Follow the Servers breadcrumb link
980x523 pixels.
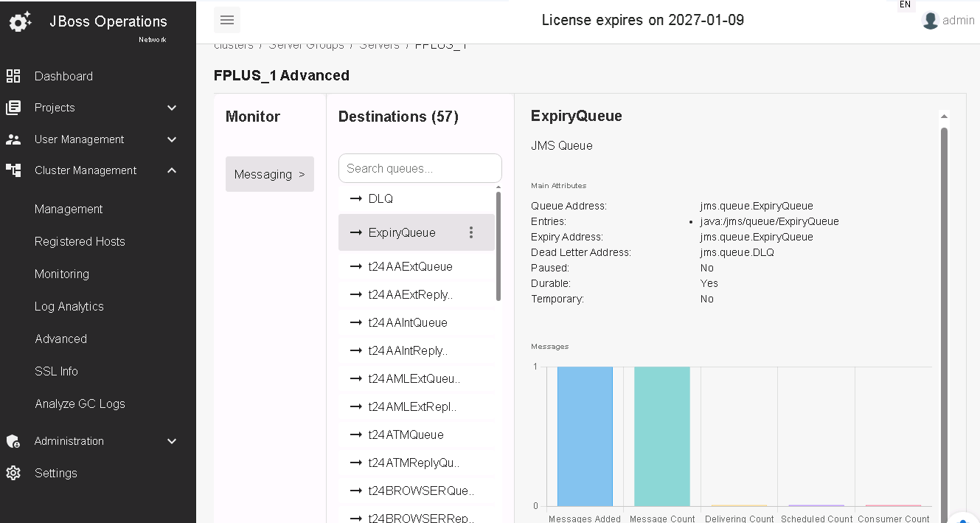tap(380, 46)
